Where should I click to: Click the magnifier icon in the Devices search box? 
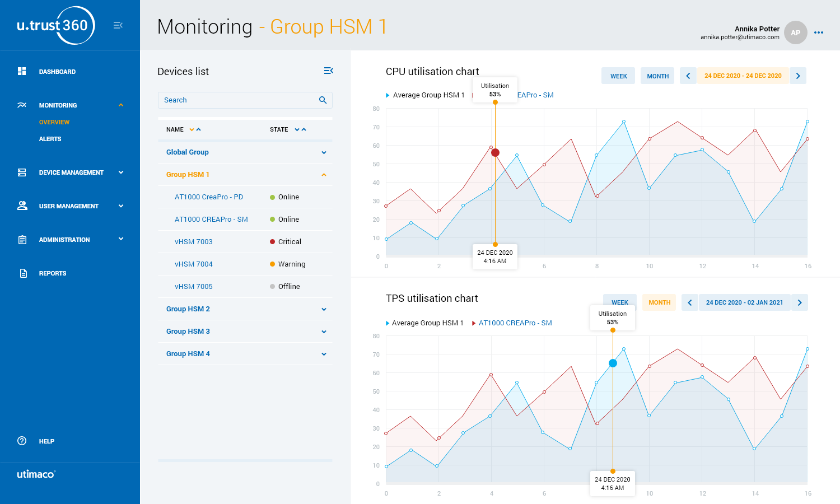click(x=323, y=100)
